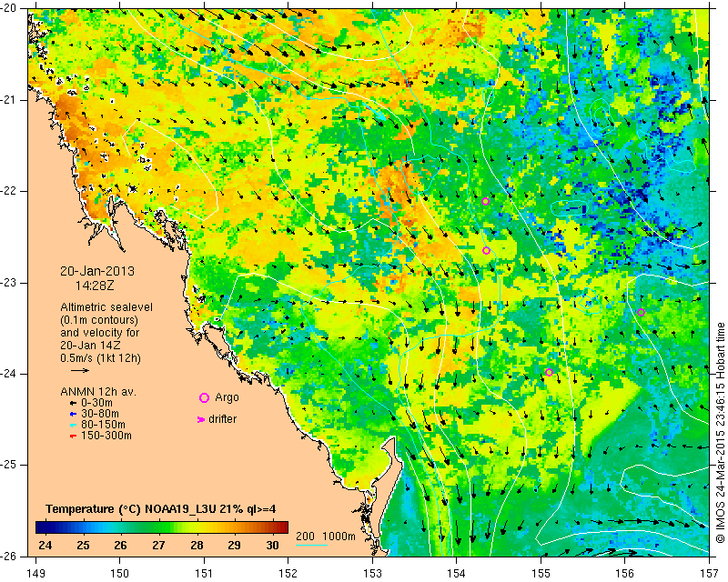Click the '30-80m' depth label
This screenshot has height=582, width=728.
100,414
